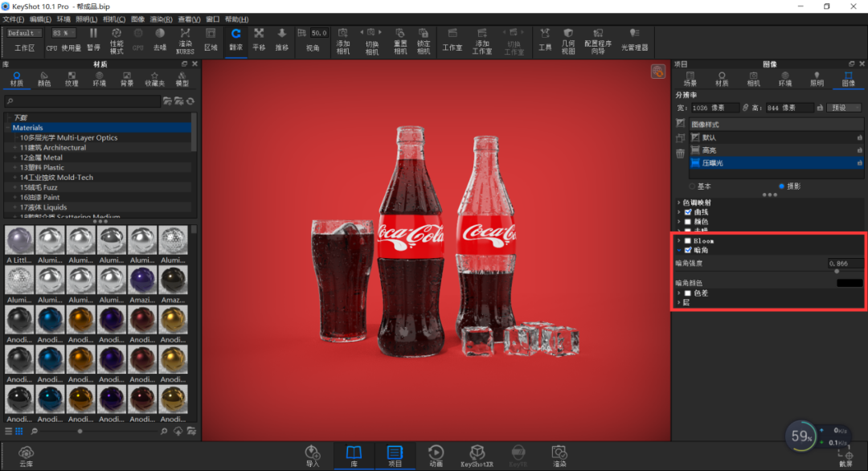Enable the Bloom checkbox
The width and height of the screenshot is (868, 471).
[687, 241]
